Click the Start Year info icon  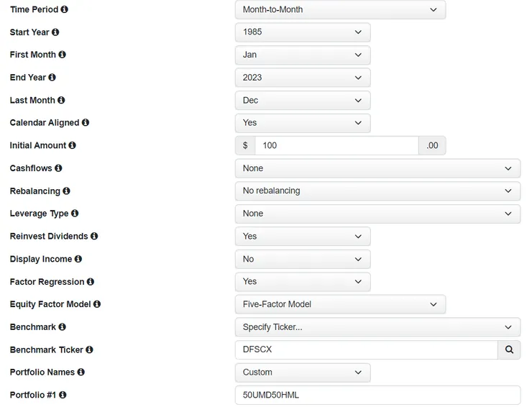tap(55, 32)
